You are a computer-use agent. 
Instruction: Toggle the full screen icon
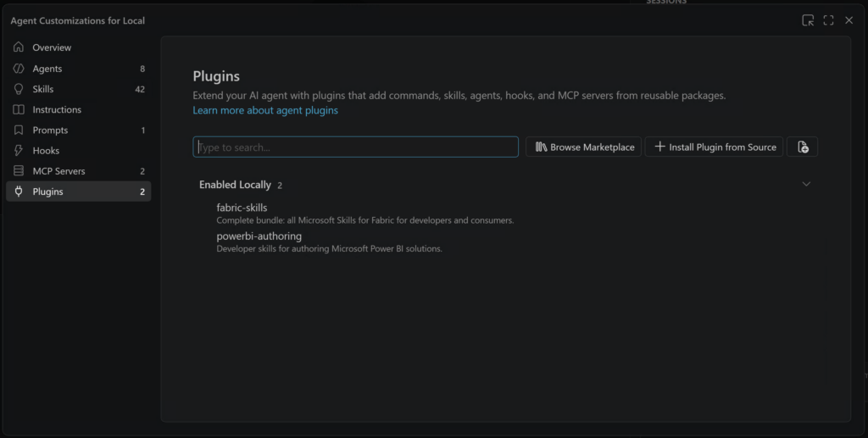pyautogui.click(x=828, y=20)
